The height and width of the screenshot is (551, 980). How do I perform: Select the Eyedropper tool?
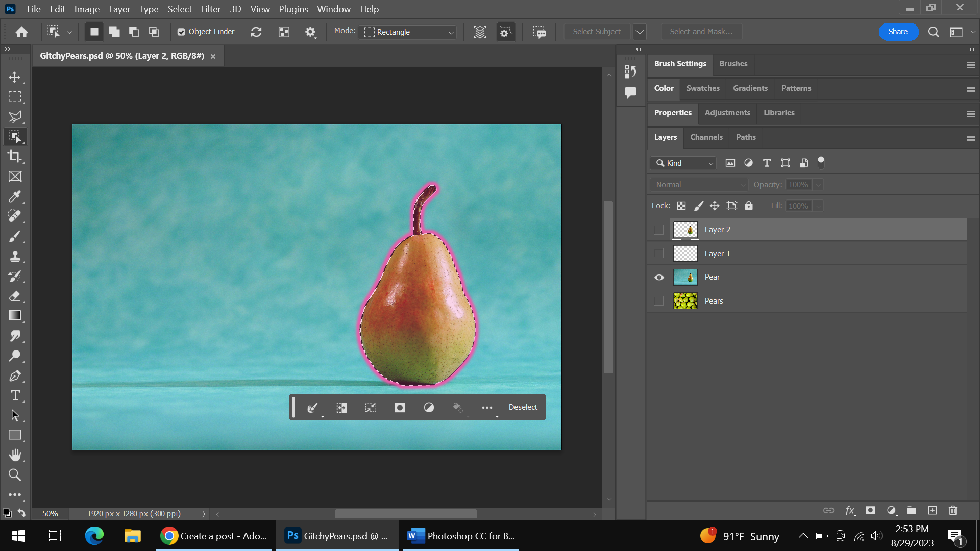15,196
